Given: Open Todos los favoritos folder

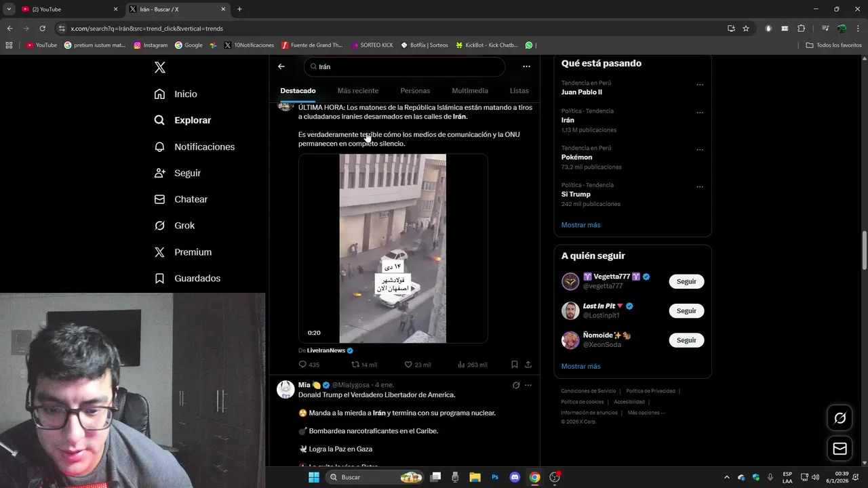Looking at the screenshot, I should pyautogui.click(x=833, y=45).
